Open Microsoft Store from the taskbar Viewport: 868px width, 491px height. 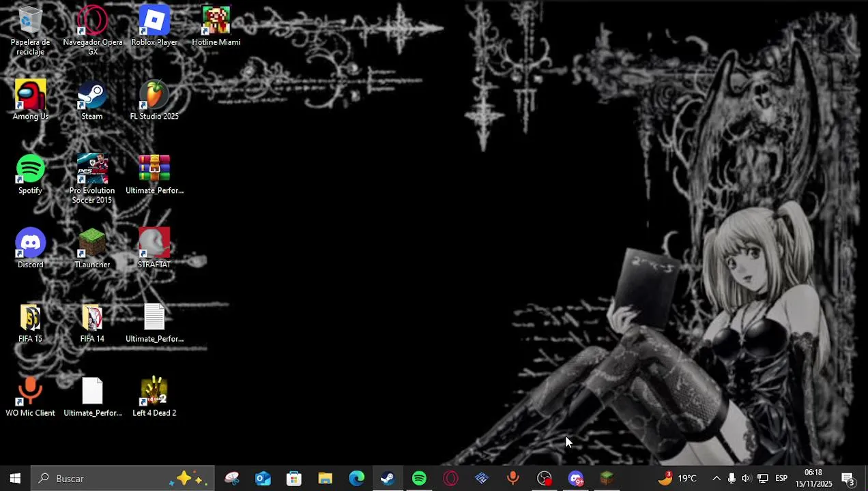(294, 479)
